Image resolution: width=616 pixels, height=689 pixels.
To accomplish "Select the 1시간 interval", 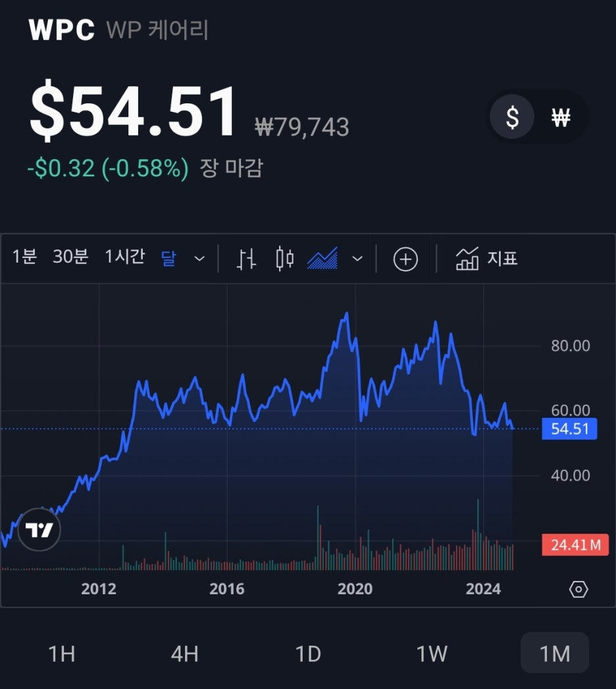I will [x=125, y=257].
